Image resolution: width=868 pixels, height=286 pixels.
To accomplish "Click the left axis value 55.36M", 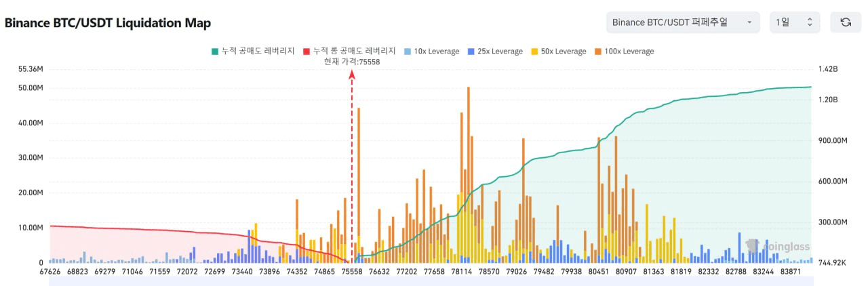I will coord(31,69).
